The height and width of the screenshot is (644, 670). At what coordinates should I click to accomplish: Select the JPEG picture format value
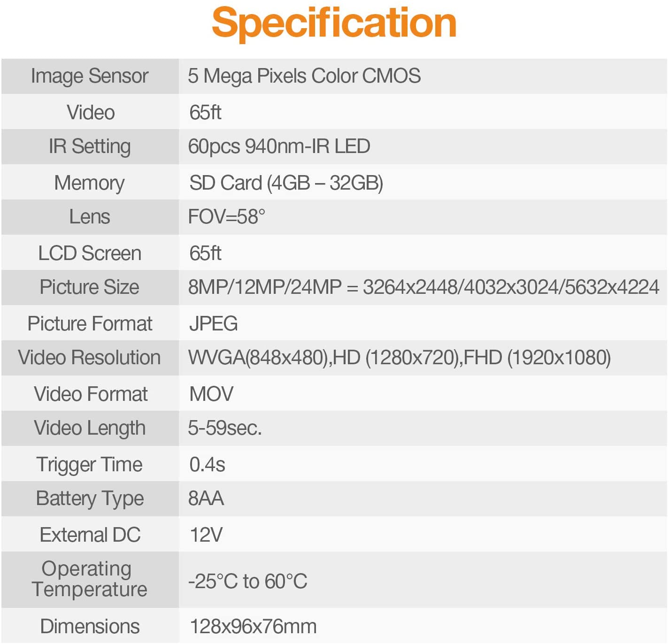[x=213, y=323]
